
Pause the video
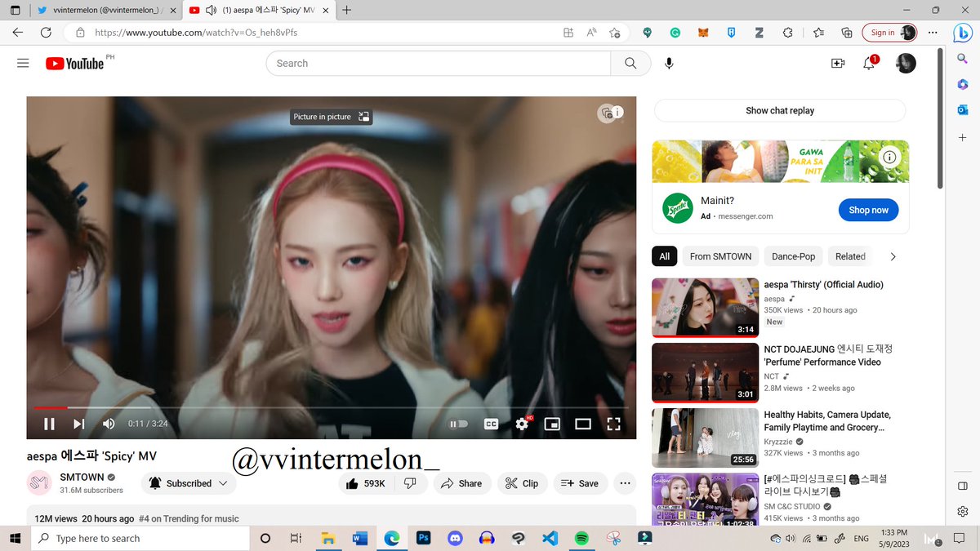point(49,424)
